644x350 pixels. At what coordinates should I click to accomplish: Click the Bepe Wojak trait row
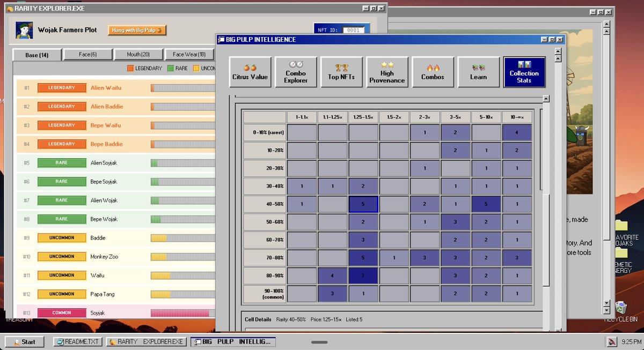point(115,219)
